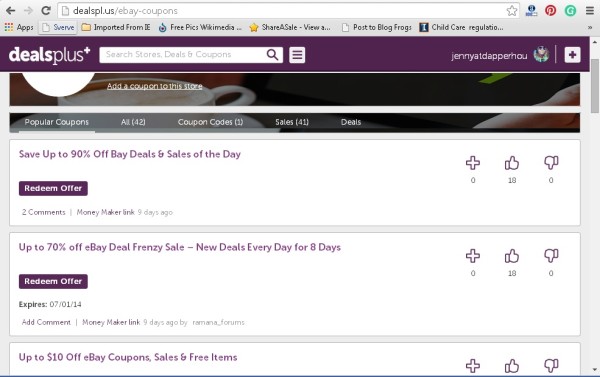Screen dimensions: 600x377
Task: Open the Swerve bookmark
Action: pos(58,27)
